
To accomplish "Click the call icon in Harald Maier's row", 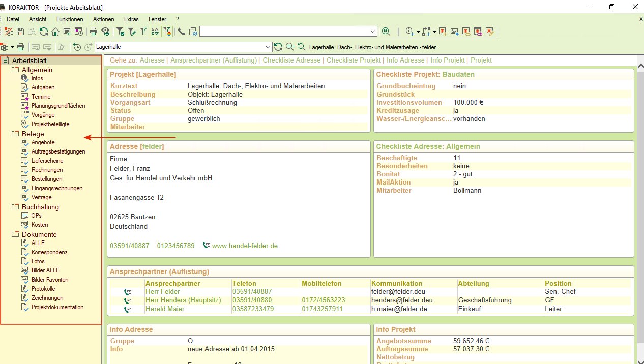I will click(x=127, y=309).
